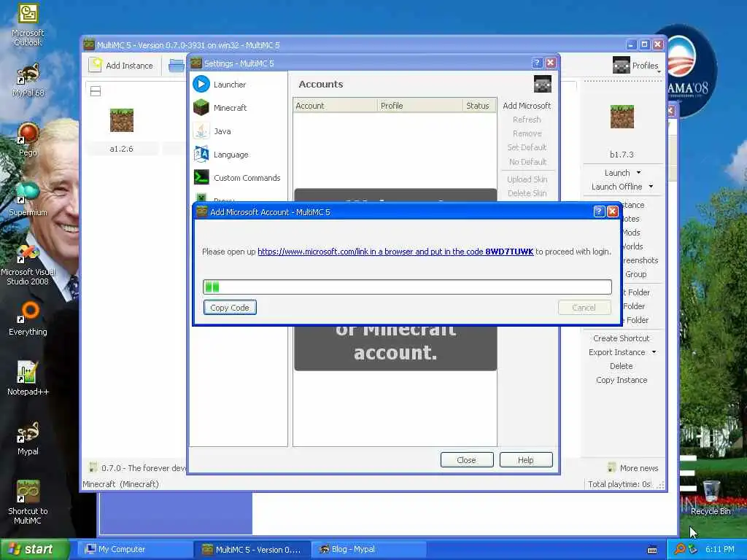Open the Windows start menu

(34, 549)
